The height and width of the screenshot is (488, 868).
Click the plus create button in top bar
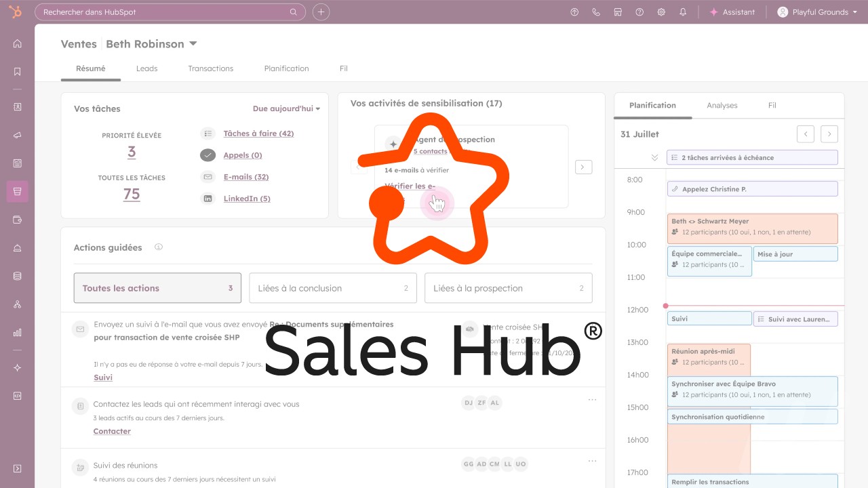coord(321,12)
